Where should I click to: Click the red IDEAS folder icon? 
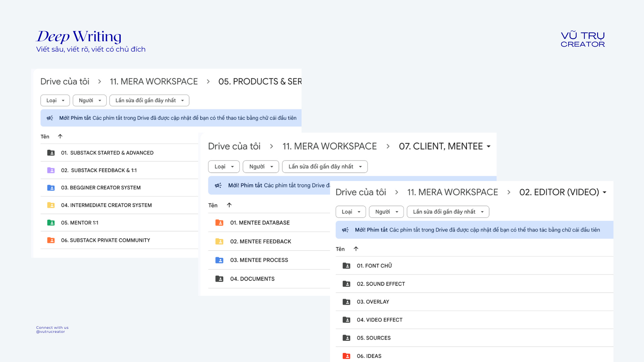click(346, 356)
